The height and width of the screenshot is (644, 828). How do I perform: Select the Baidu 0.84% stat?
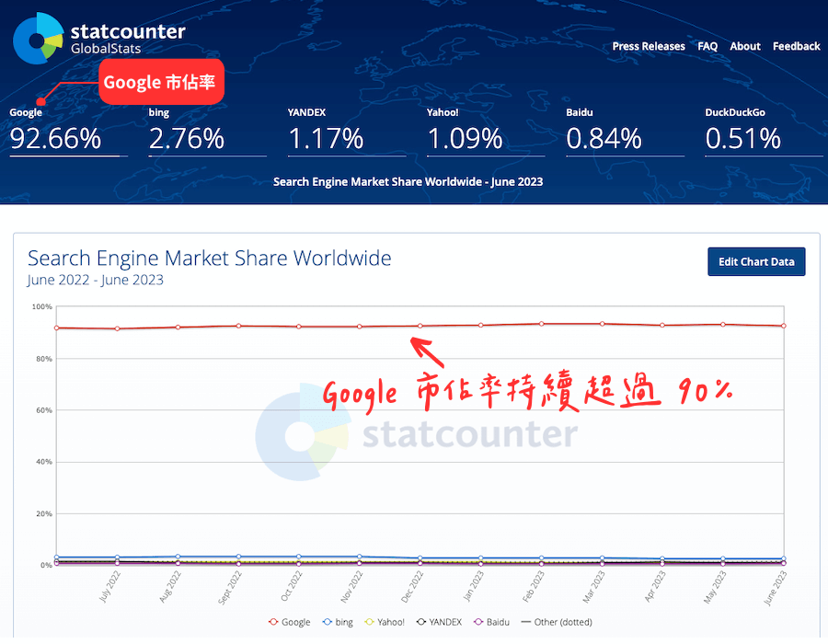click(x=625, y=132)
